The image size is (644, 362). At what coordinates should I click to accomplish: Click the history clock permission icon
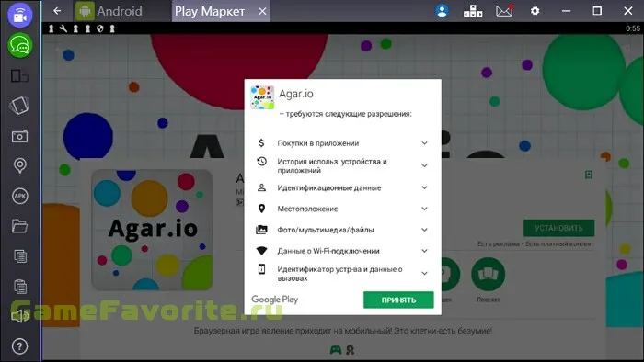(261, 161)
